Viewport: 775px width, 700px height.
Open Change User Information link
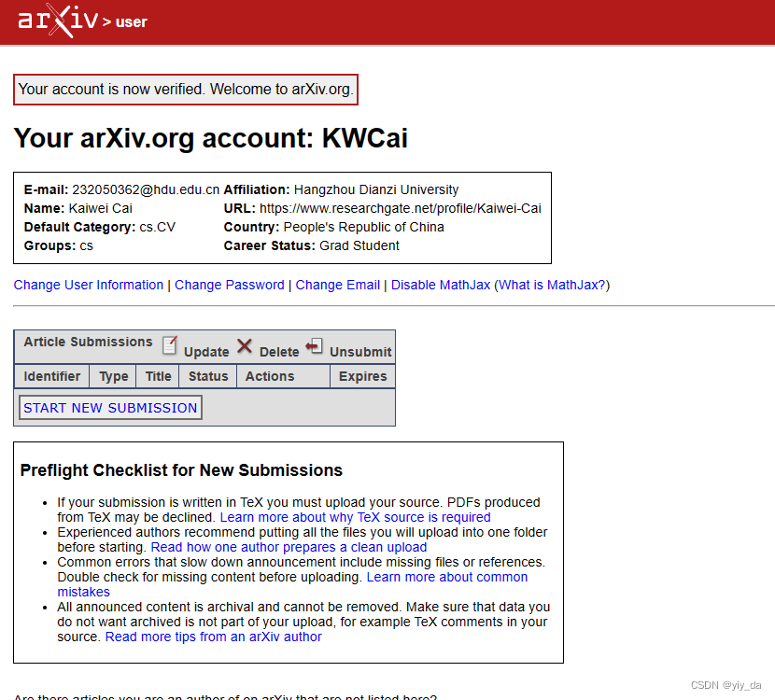click(x=89, y=285)
